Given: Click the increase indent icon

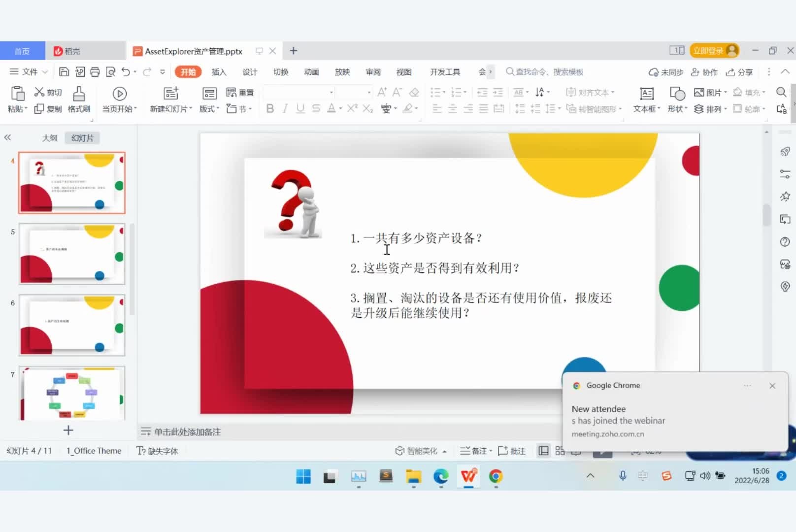Looking at the screenshot, I should [x=498, y=92].
